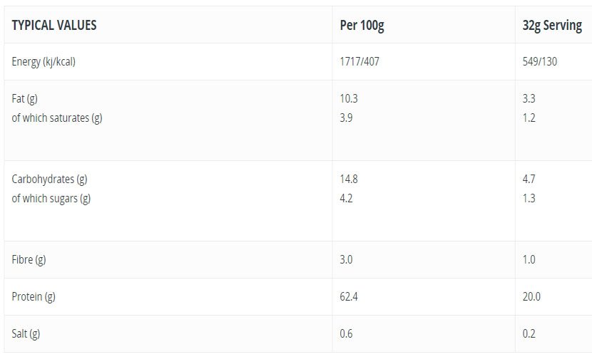Select the "of which sugars (g)" label

click(x=51, y=198)
